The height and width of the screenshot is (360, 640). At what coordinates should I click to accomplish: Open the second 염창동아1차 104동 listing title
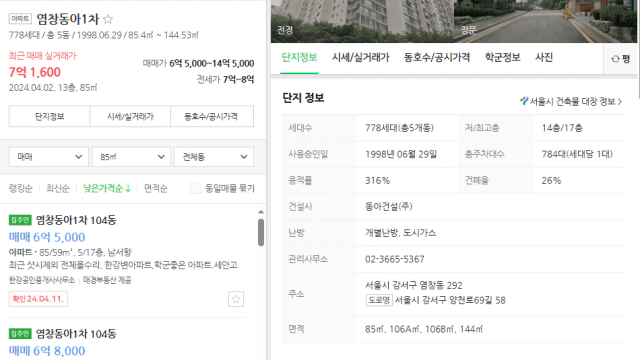tap(76, 334)
